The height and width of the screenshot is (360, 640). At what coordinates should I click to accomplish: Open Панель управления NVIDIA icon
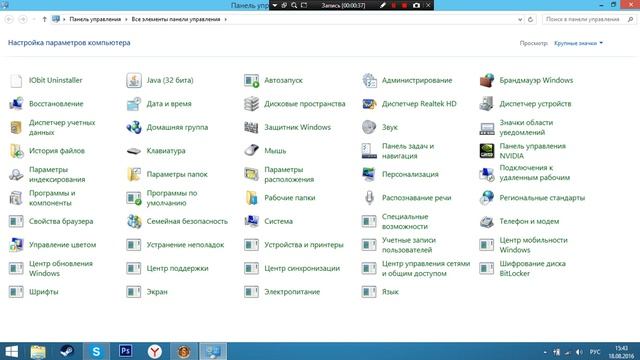tap(487, 151)
